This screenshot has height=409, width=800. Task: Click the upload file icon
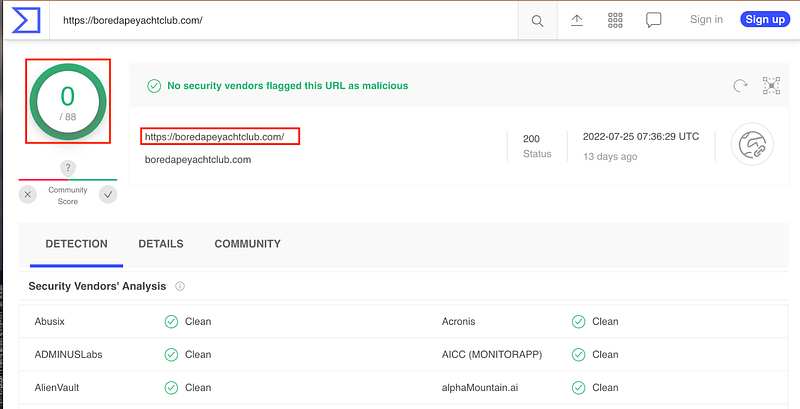[577, 20]
